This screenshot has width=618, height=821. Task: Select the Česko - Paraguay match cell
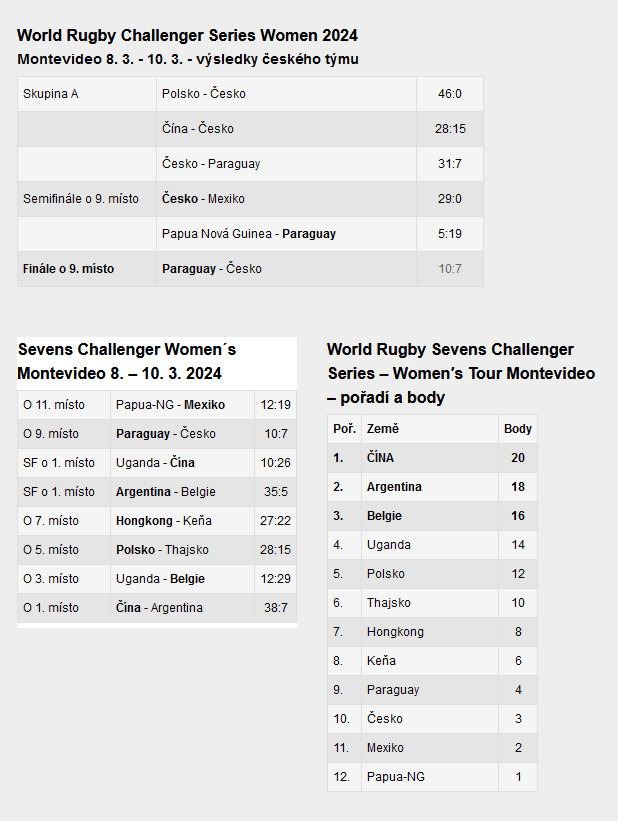pyautogui.click(x=211, y=164)
